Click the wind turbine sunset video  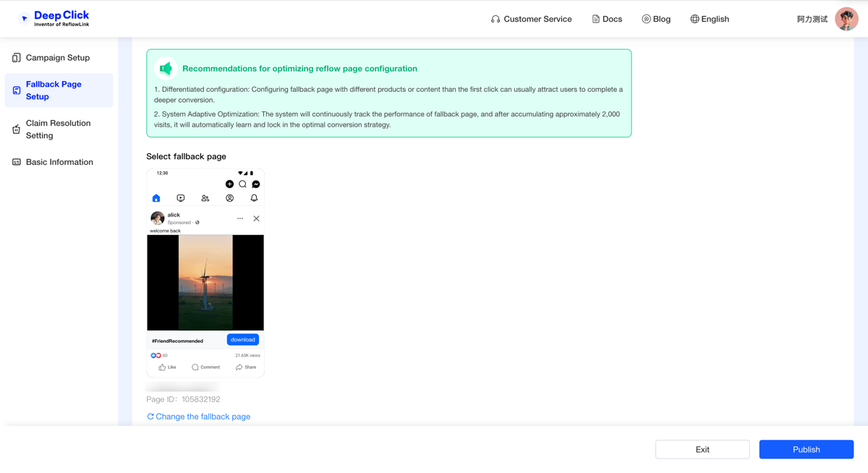pos(205,283)
